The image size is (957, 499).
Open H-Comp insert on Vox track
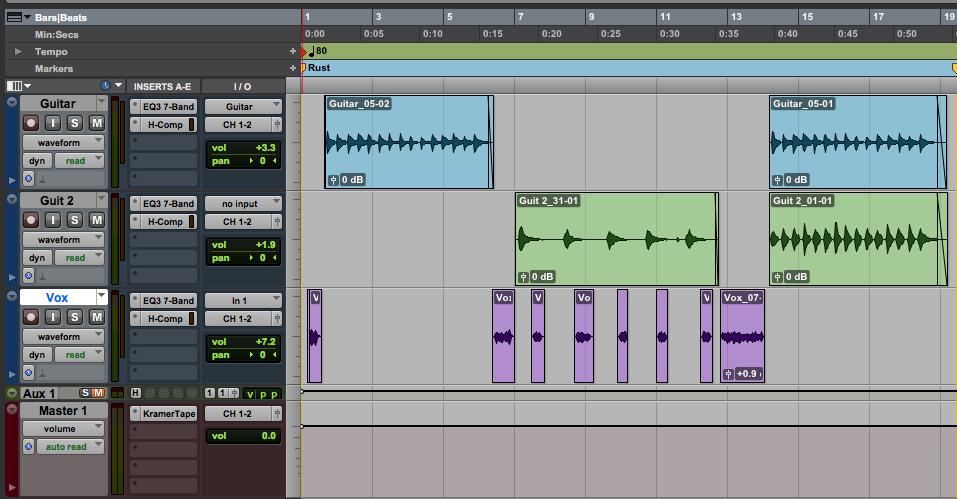click(x=163, y=319)
